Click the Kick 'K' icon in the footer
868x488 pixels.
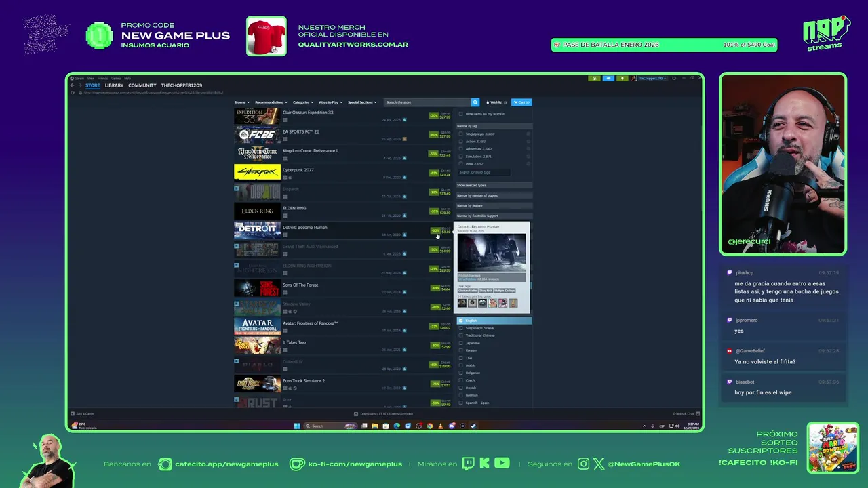pyautogui.click(x=484, y=464)
